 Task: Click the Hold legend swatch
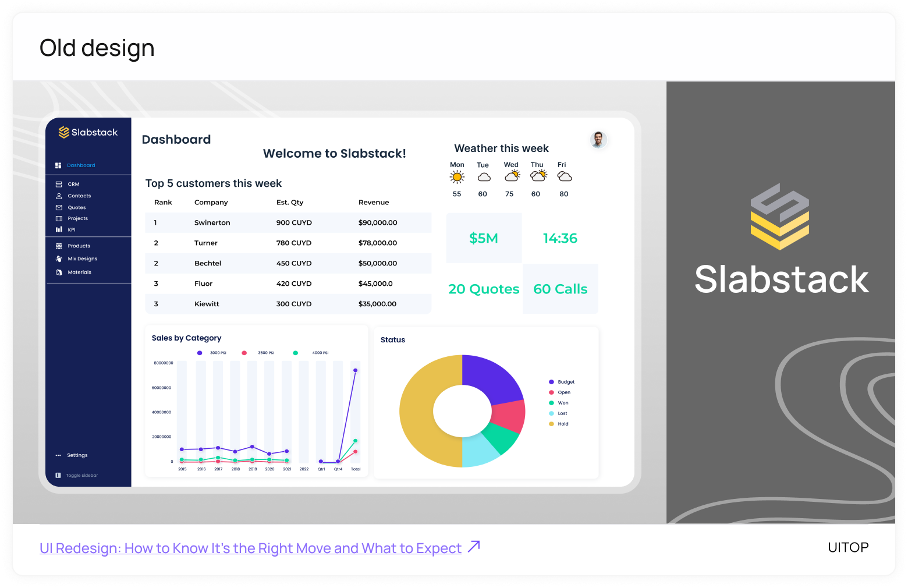[x=551, y=424]
